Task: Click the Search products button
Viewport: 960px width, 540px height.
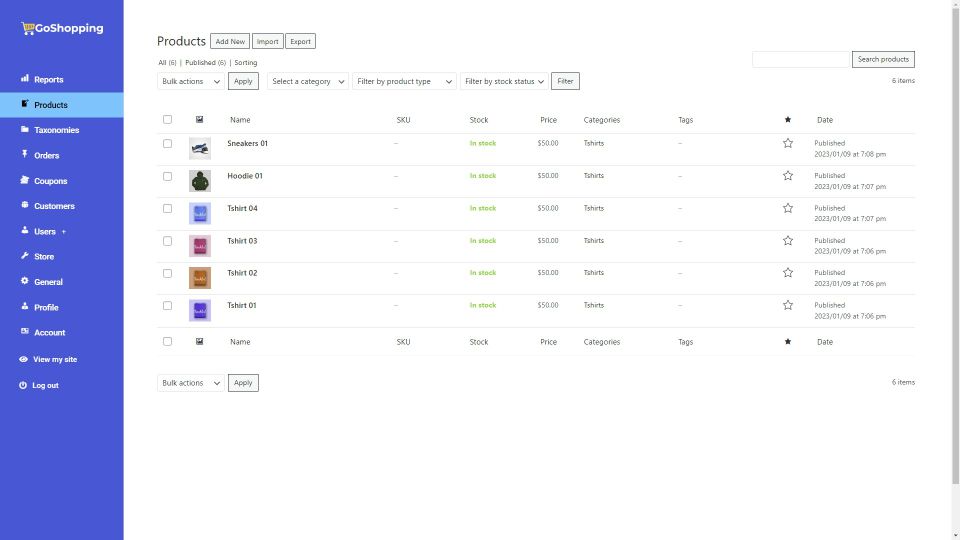Action: tap(883, 59)
